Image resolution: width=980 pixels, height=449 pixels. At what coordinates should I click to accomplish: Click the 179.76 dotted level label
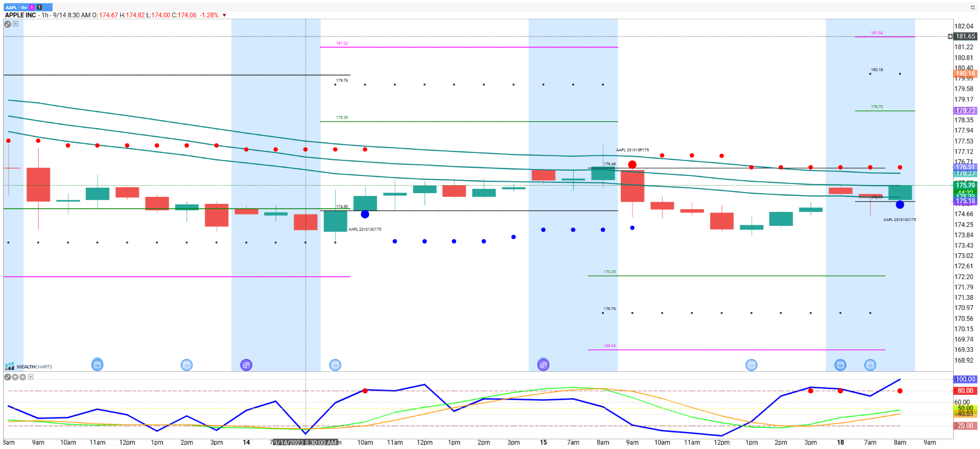342,80
